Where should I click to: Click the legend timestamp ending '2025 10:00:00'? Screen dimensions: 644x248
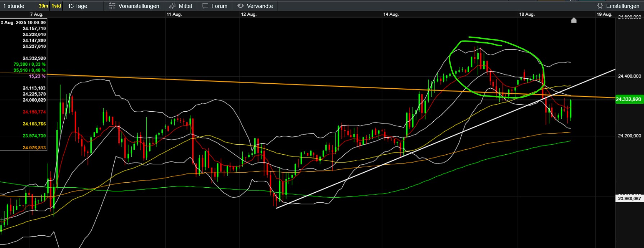click(x=23, y=23)
